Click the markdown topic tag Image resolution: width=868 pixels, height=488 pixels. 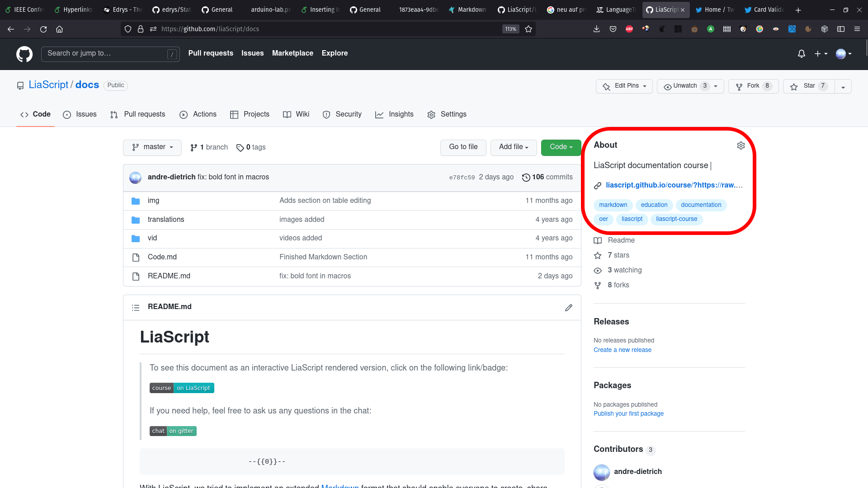click(613, 204)
